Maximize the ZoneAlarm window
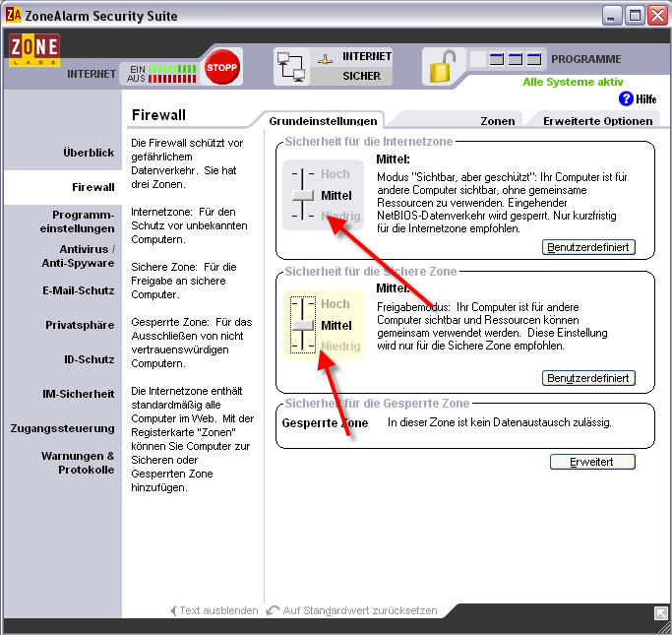This screenshot has width=672, height=635. [635, 16]
